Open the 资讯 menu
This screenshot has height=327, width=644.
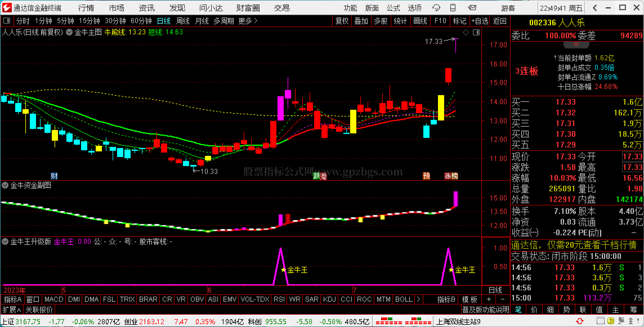[147, 8]
